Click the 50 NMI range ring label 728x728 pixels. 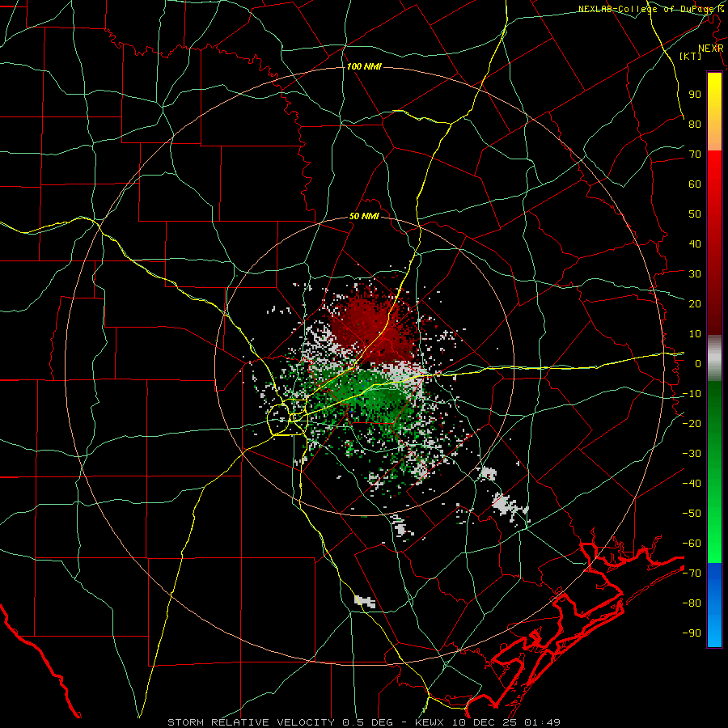coord(364,216)
